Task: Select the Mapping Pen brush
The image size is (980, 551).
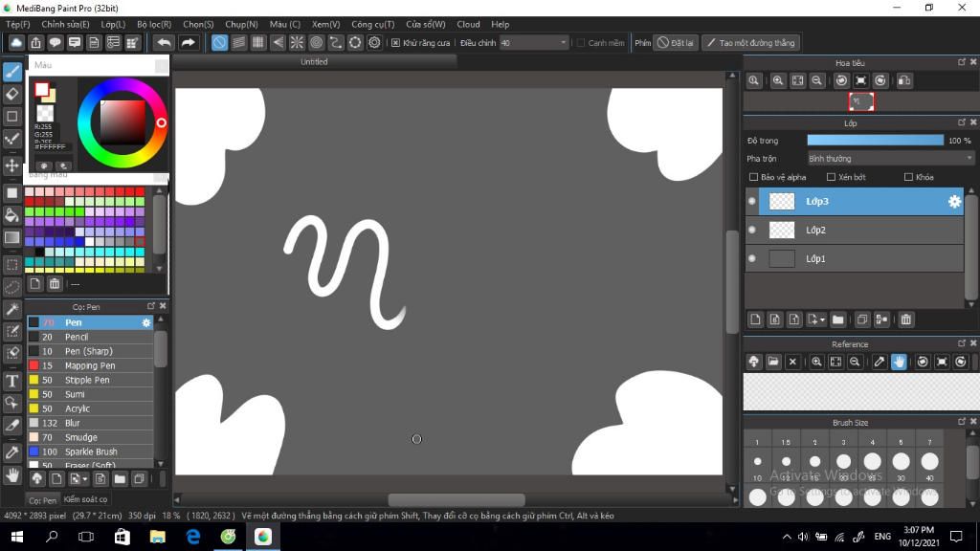Action: (90, 366)
